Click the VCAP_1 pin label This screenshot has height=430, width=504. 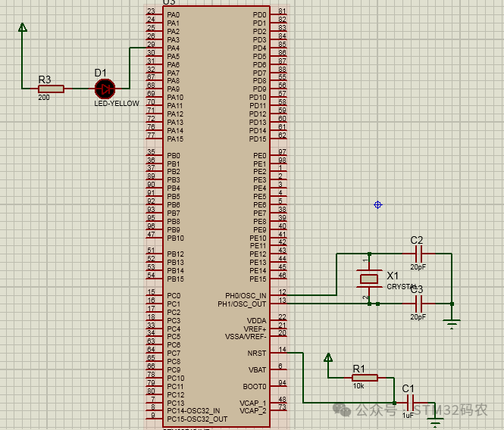pyautogui.click(x=253, y=403)
